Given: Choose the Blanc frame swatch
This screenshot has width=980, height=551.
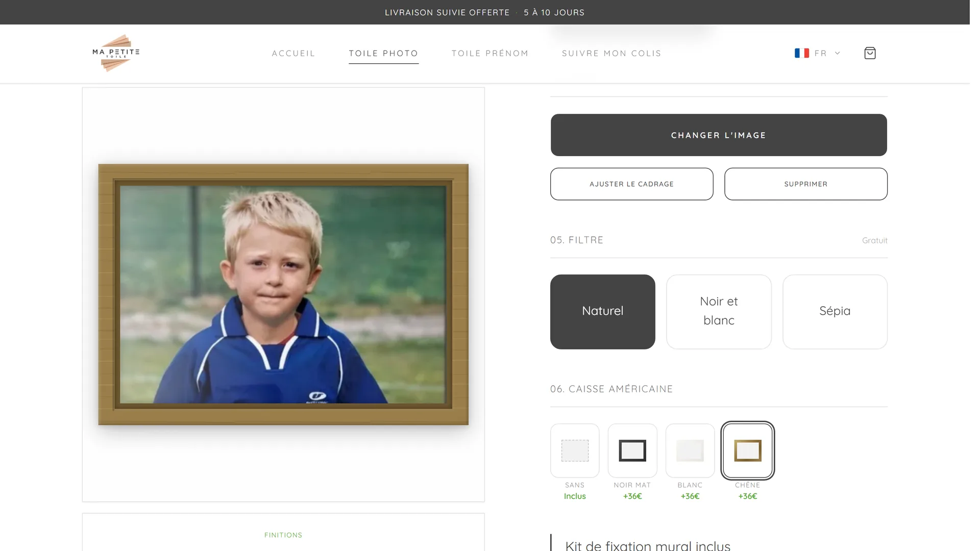Looking at the screenshot, I should coord(690,450).
